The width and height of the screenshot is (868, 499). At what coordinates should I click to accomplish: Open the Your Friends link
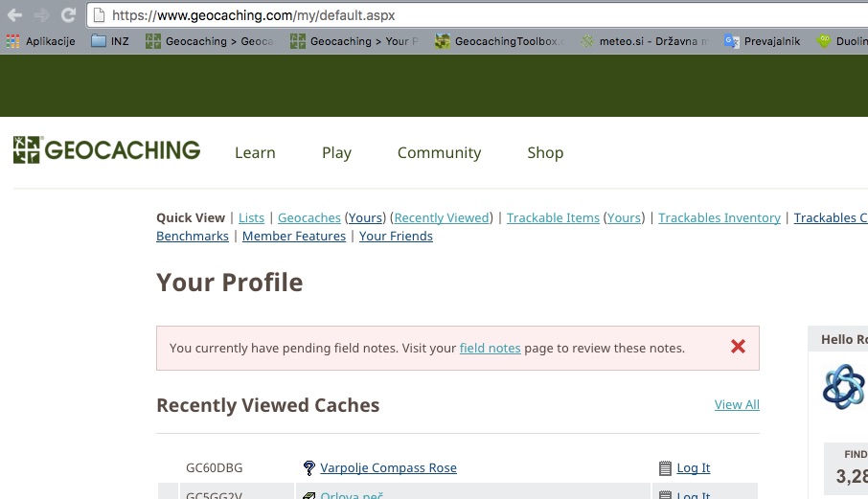click(396, 237)
